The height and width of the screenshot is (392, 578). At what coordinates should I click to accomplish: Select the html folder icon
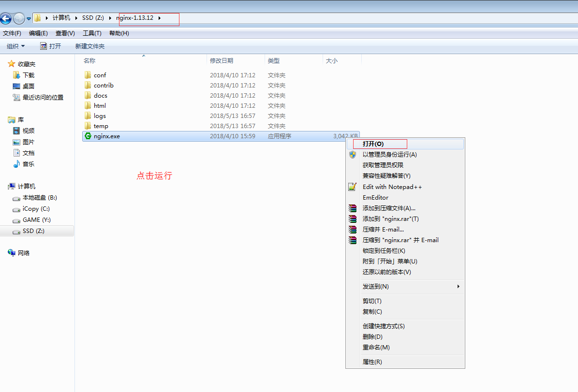88,106
